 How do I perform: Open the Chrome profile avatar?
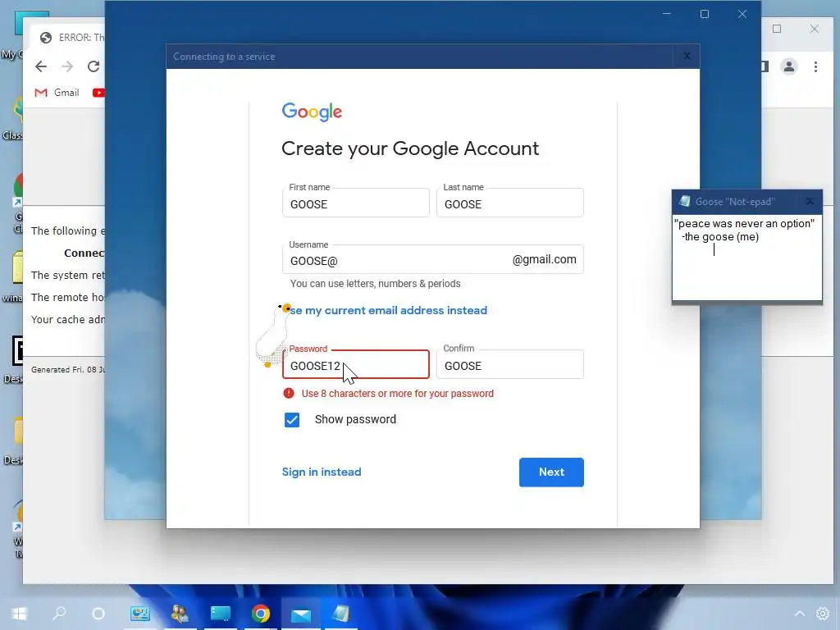pyautogui.click(x=789, y=66)
